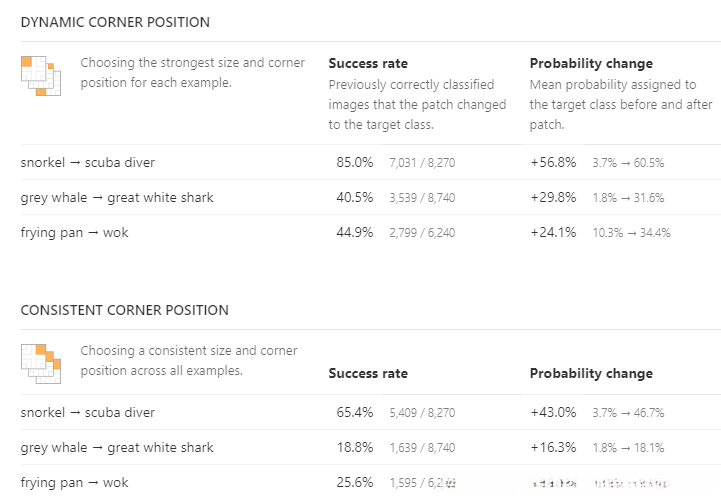Click the 65.4% success rate value
The width and height of the screenshot is (721, 503).
pos(355,412)
